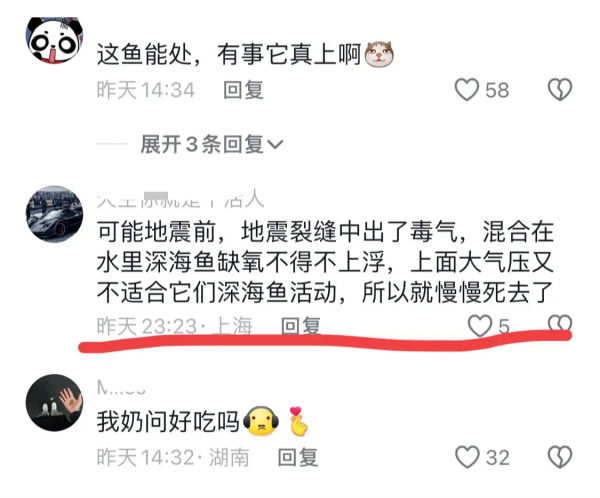Viewport: 600px width, 498px height.
Task: Like the earthquake comment from 上海
Action: 480,326
